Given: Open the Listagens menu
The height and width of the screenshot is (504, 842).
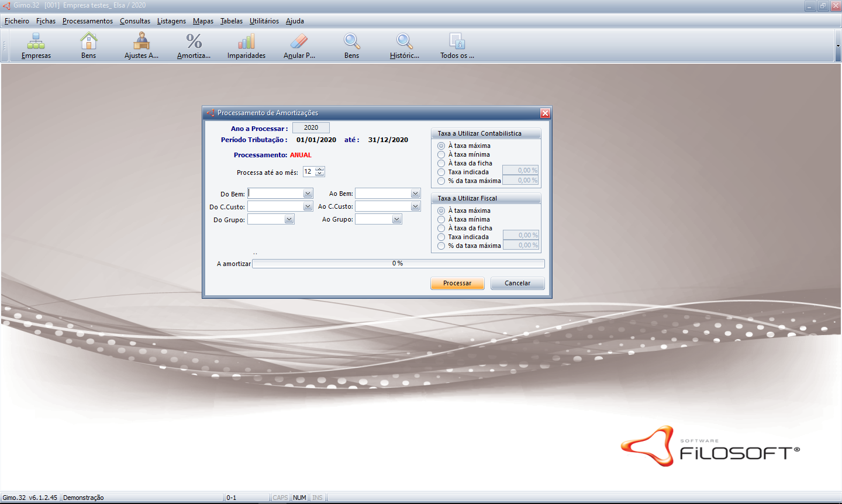Looking at the screenshot, I should point(171,21).
